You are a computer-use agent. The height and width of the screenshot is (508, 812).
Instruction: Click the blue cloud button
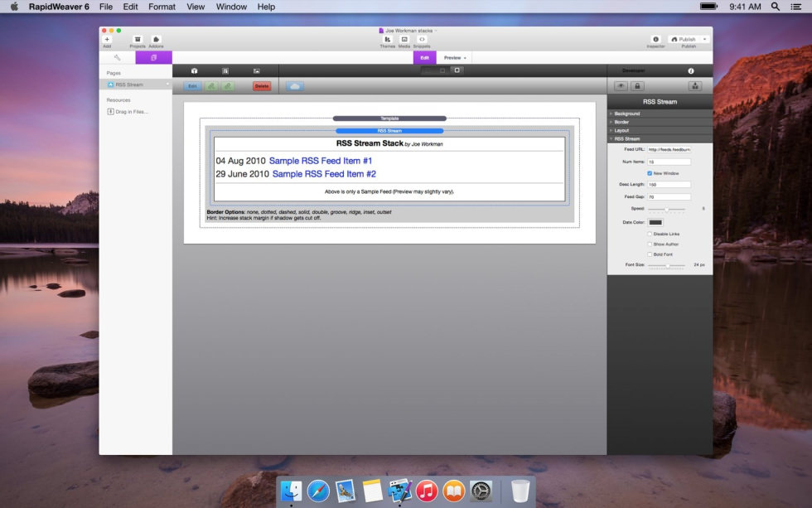coord(295,86)
